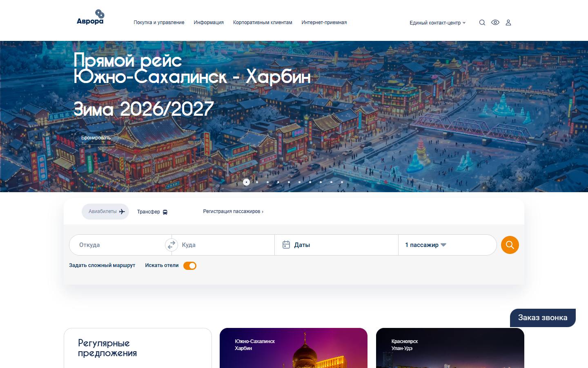This screenshot has height=368, width=588.
Task: Open the Даты date picker field
Action: tap(336, 245)
